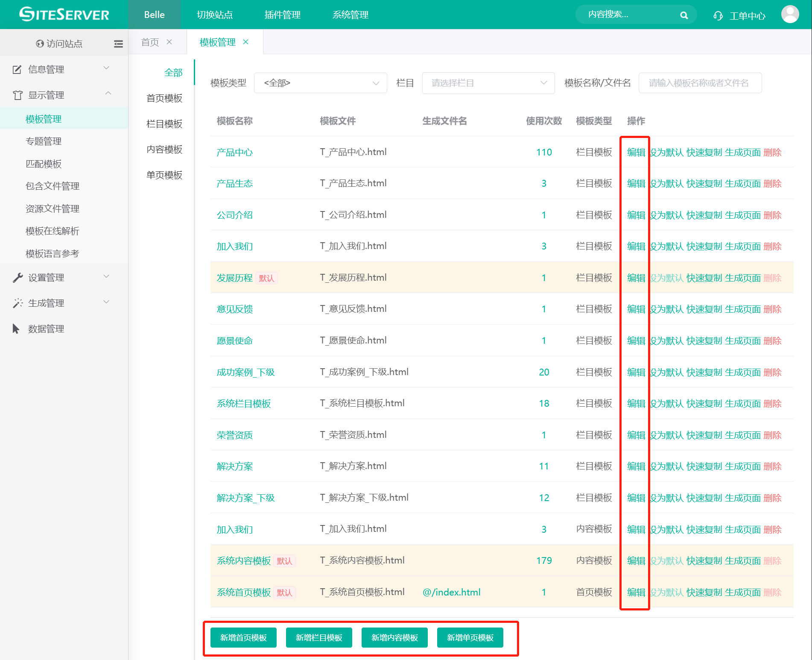Close the 首页 tab
Screen dimensions: 812x660
pyautogui.click(x=169, y=42)
